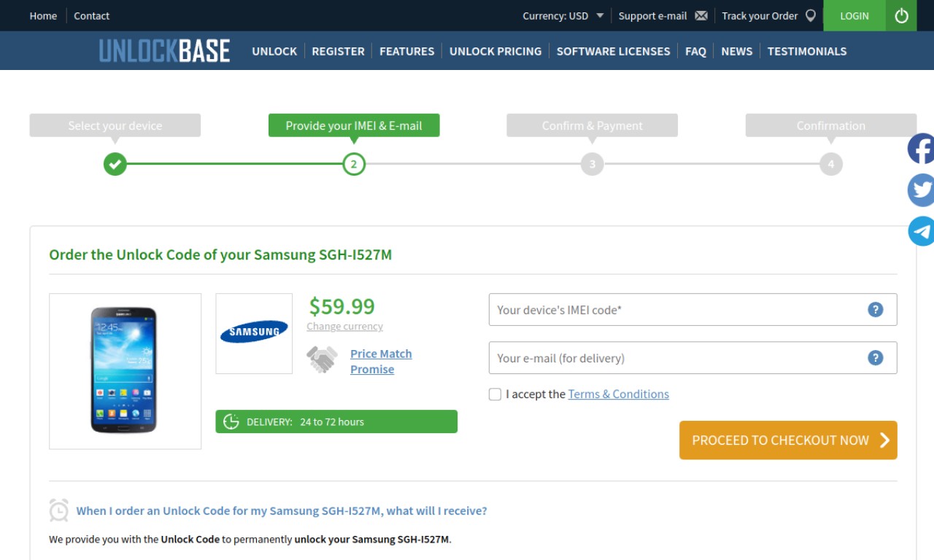The image size is (934, 560).
Task: Click the Support e-mail link text
Action: pyautogui.click(x=652, y=15)
